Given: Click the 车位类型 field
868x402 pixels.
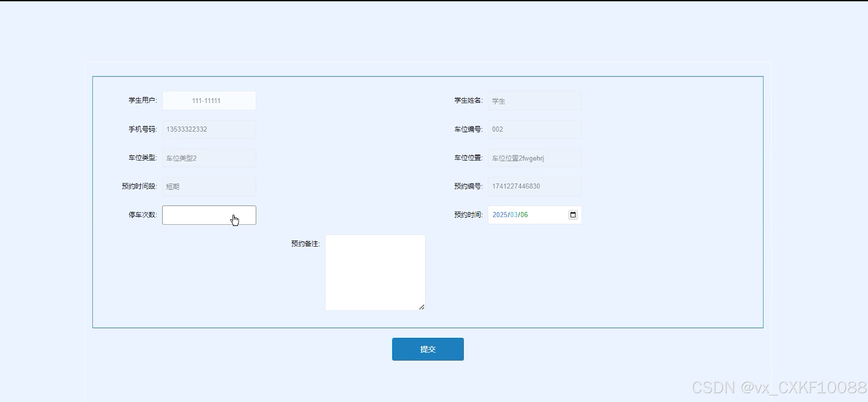Looking at the screenshot, I should click(x=209, y=158).
